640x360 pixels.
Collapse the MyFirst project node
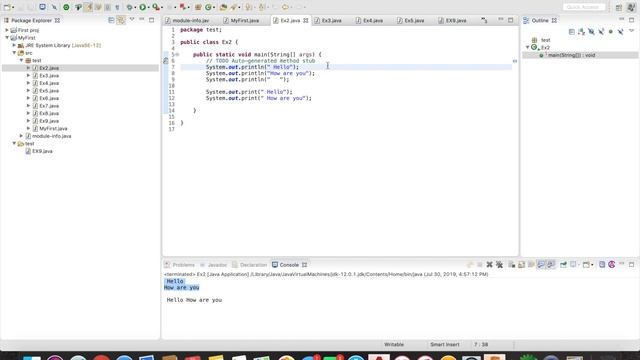tap(7, 38)
